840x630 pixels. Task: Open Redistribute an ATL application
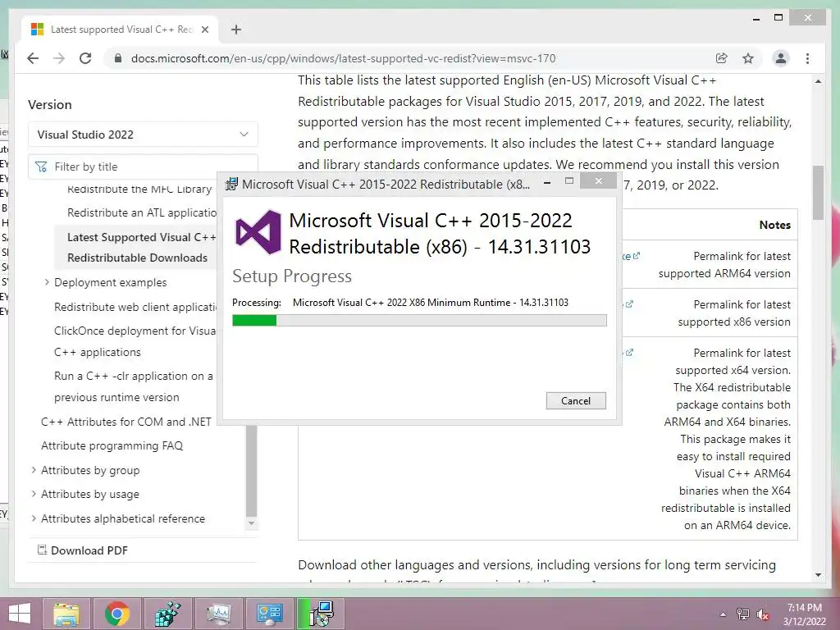pyautogui.click(x=142, y=212)
